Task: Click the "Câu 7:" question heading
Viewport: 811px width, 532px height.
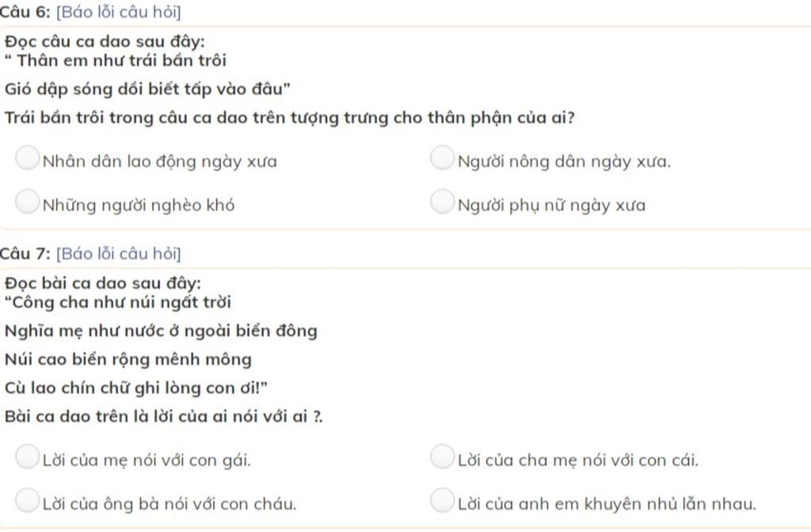Action: (x=25, y=254)
